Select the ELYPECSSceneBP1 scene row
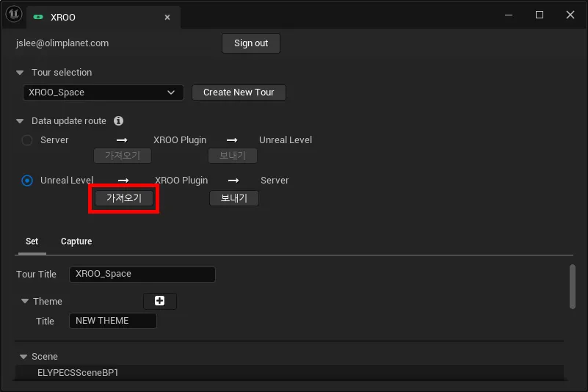Viewport: 588px width, 392px height. (x=289, y=372)
